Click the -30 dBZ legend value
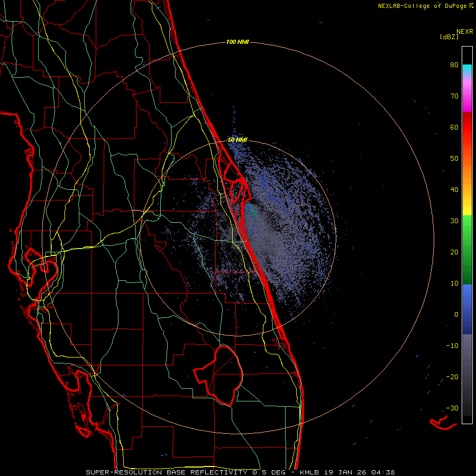The height and width of the screenshot is (476, 476). coord(452,408)
